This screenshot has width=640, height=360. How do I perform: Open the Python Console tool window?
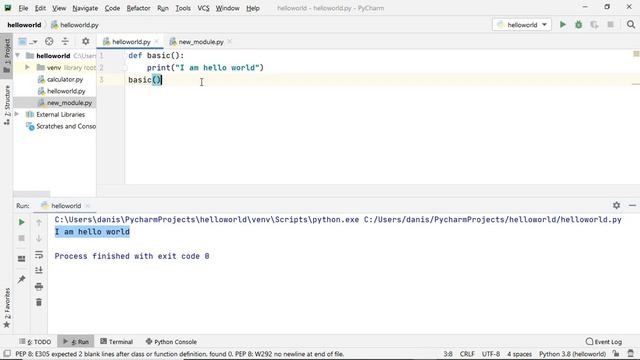pos(171,342)
